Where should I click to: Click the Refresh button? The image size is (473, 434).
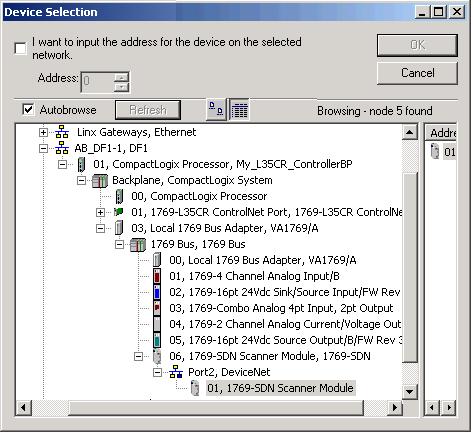[x=148, y=110]
